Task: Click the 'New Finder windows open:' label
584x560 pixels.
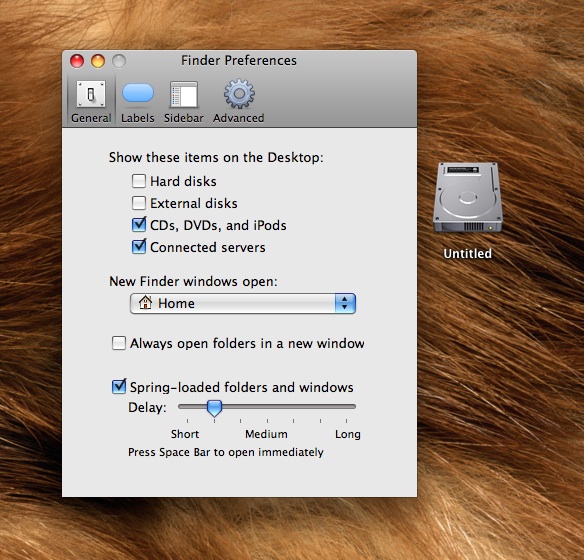Action: [193, 281]
